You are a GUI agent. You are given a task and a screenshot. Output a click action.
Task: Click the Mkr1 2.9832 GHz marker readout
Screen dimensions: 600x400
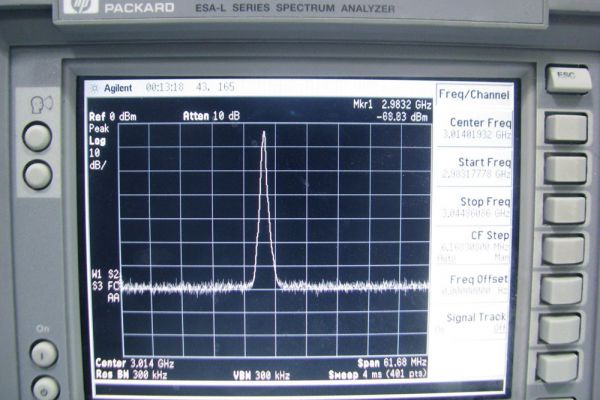391,103
